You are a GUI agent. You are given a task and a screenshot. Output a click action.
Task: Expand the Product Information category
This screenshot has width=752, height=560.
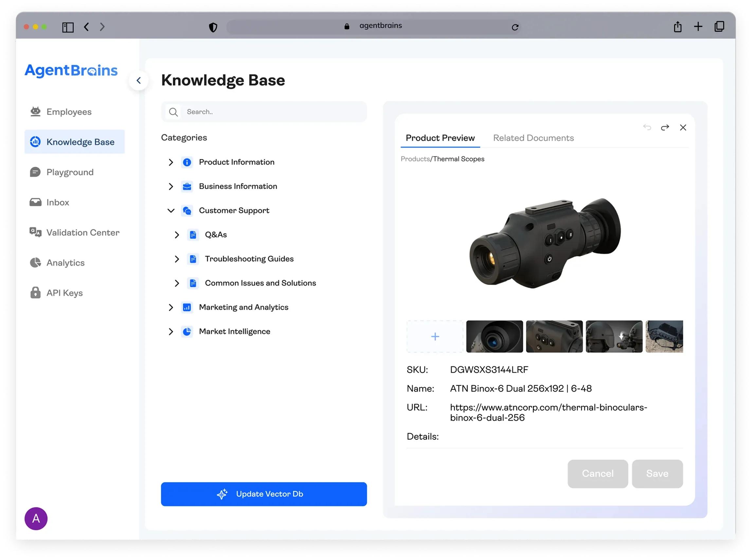(x=171, y=162)
